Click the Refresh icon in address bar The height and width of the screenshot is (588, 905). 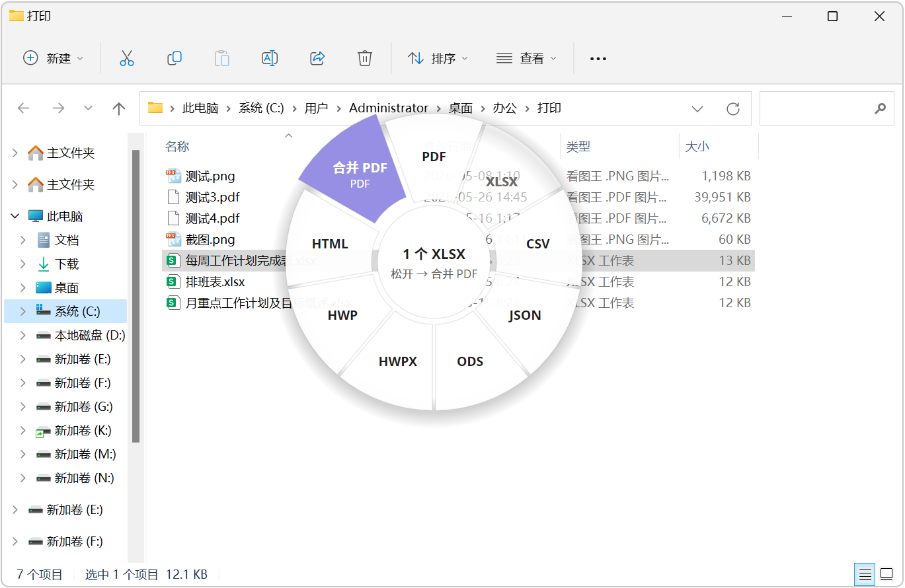click(x=732, y=108)
